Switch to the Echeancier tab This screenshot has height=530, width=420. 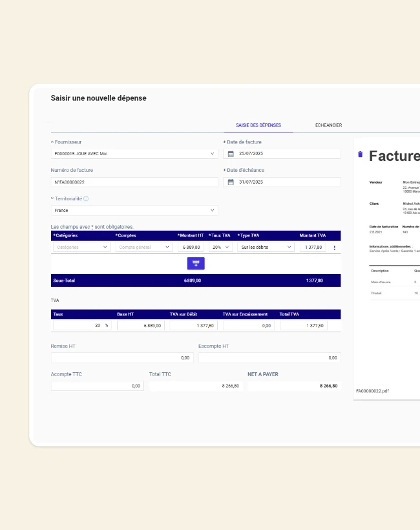pyautogui.click(x=328, y=125)
